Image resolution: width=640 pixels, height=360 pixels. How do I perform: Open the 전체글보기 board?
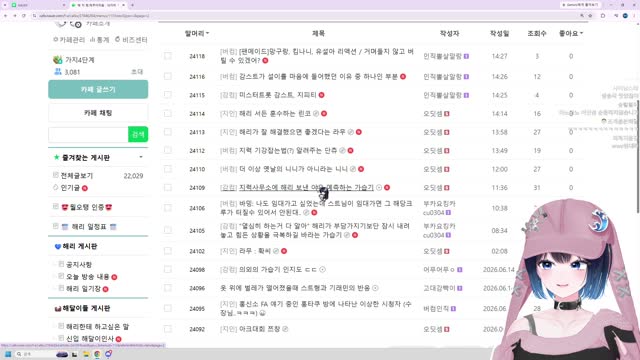pyautogui.click(x=77, y=176)
